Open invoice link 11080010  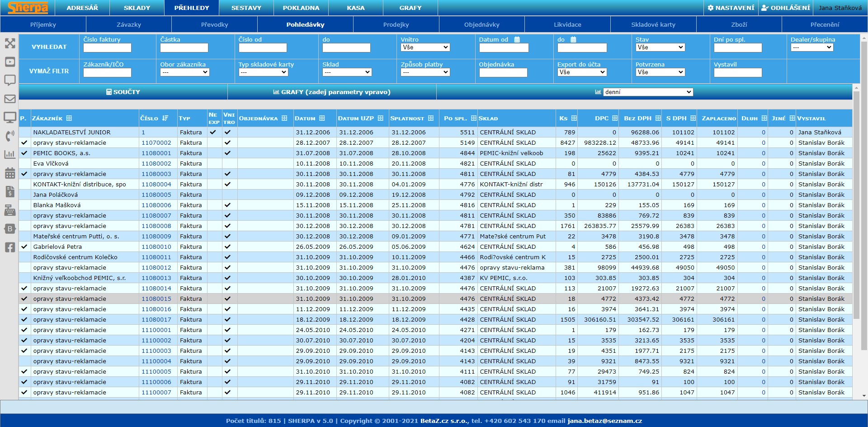[x=156, y=247]
